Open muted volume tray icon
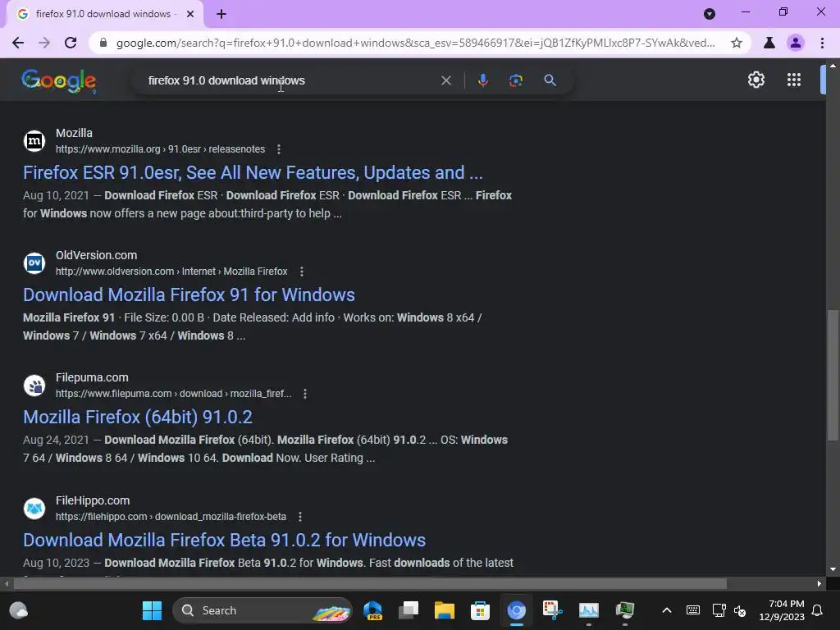 click(x=740, y=610)
